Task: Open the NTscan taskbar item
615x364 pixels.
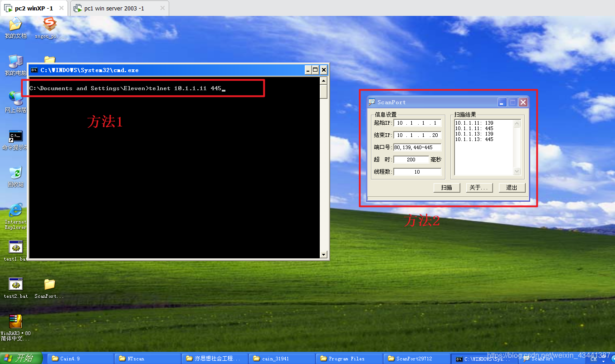Action: pos(147,359)
